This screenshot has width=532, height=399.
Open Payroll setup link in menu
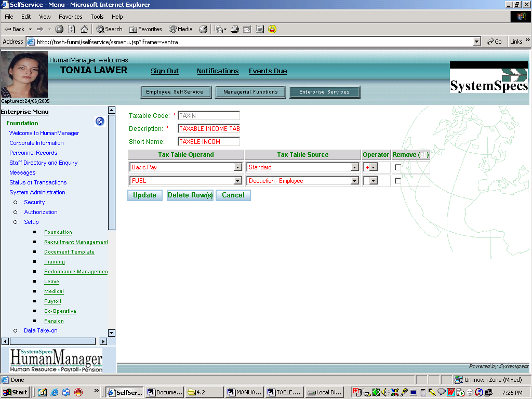(x=52, y=301)
